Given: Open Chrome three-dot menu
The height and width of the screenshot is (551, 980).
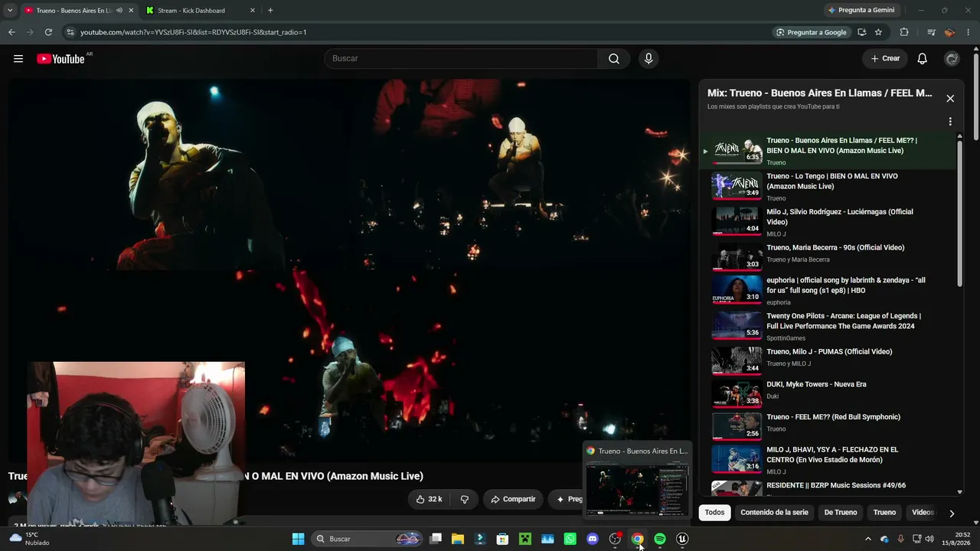Looking at the screenshot, I should (969, 32).
